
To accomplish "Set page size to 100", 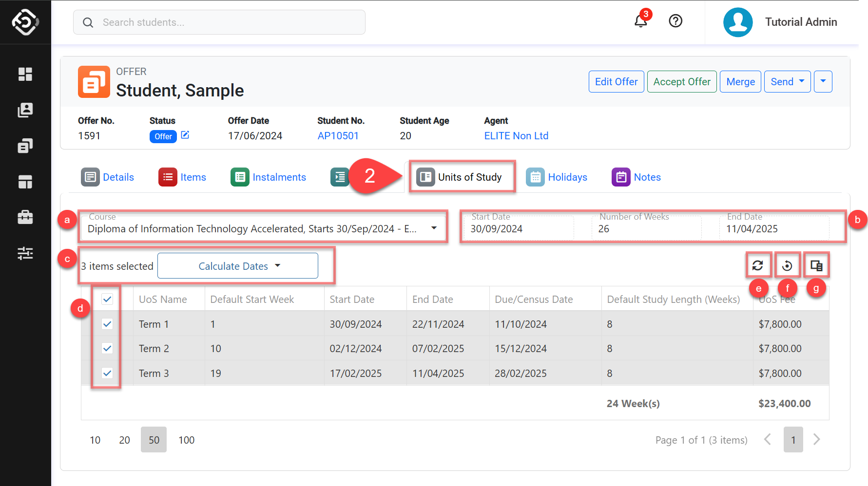I will click(x=187, y=440).
